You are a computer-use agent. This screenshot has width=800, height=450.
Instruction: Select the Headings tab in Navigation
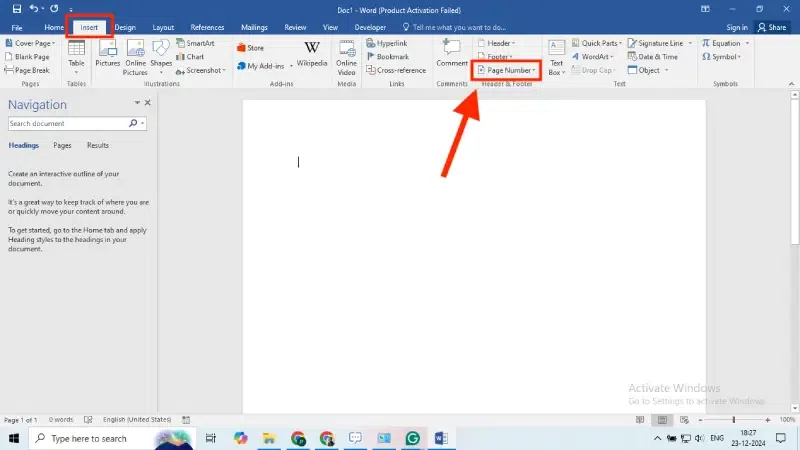[x=23, y=145]
